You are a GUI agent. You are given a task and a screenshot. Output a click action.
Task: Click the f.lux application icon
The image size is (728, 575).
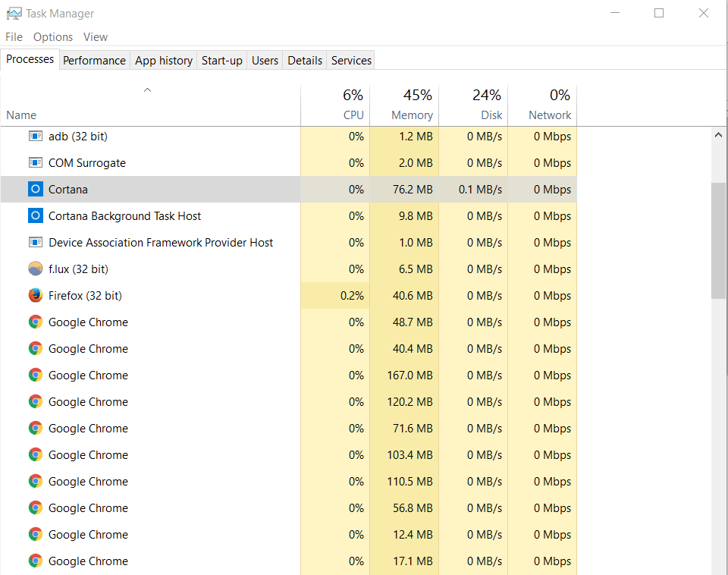(35, 269)
